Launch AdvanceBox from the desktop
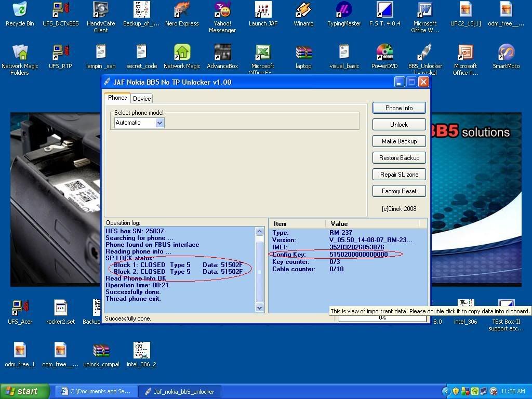The image size is (532, 399). pos(222,57)
